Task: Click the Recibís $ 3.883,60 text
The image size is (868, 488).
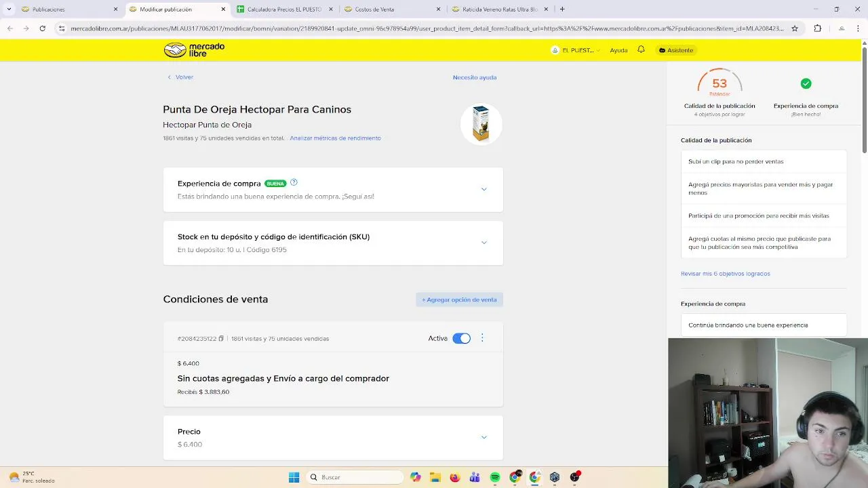Action: click(x=203, y=392)
